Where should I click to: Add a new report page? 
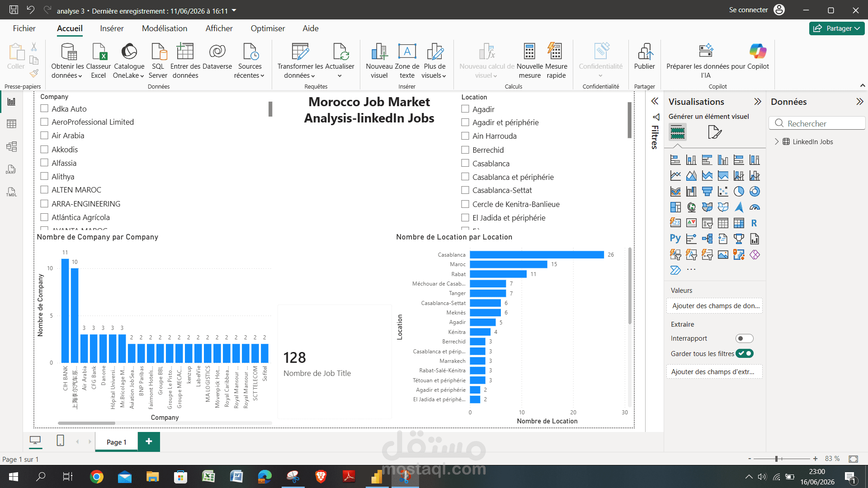point(149,441)
